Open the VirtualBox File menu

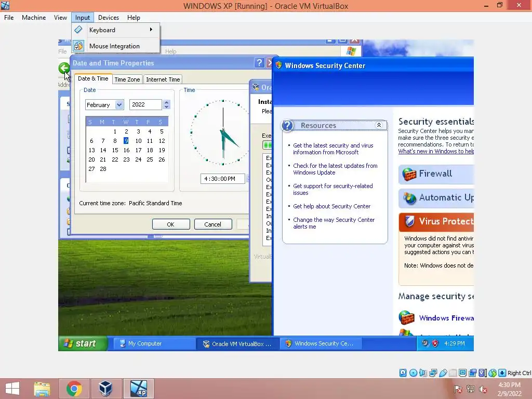pos(9,18)
